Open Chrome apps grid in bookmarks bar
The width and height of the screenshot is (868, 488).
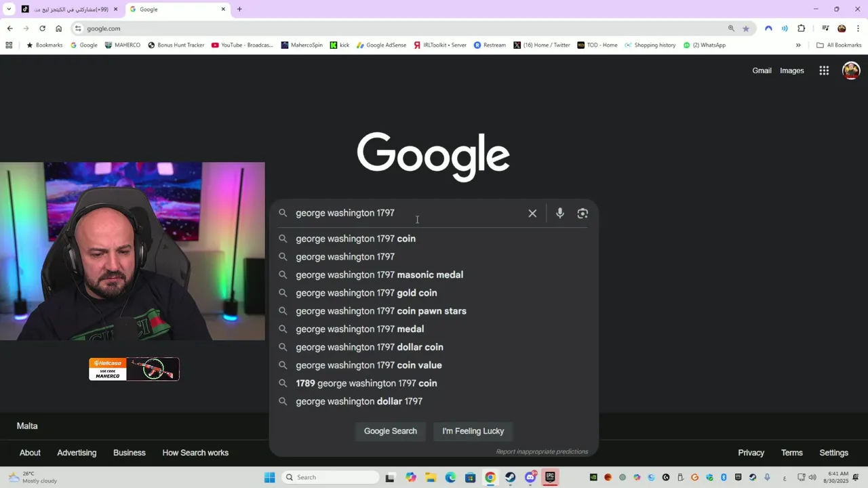pos(9,45)
